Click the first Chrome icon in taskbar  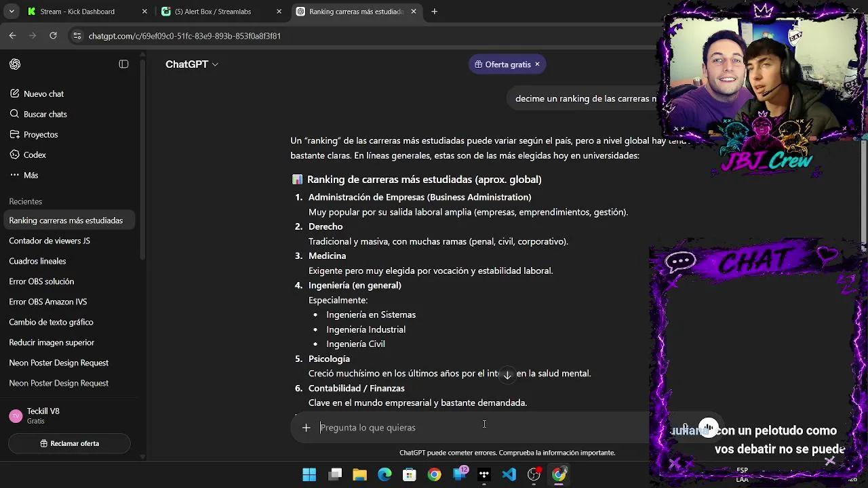(x=434, y=474)
